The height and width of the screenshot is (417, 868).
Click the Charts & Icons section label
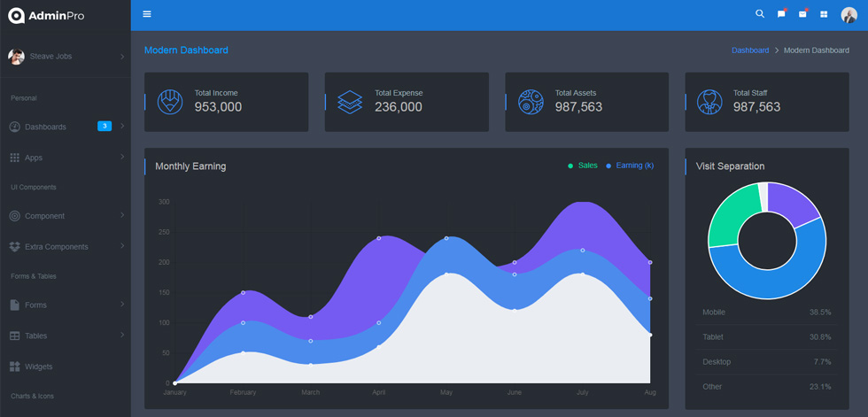click(x=32, y=396)
